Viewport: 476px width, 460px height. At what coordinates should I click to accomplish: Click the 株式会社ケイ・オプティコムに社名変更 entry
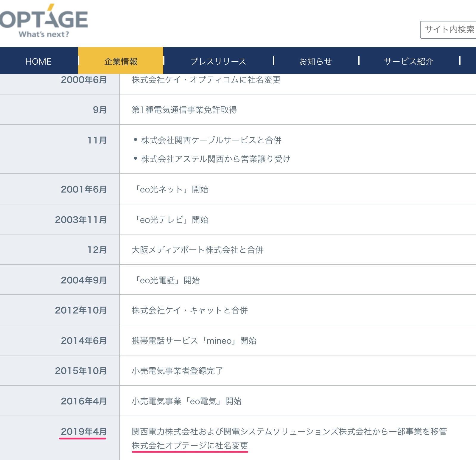[206, 80]
